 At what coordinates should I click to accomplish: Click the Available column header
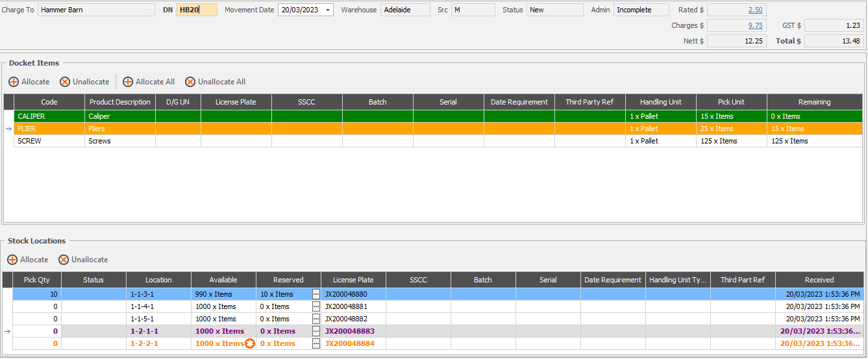tap(223, 280)
